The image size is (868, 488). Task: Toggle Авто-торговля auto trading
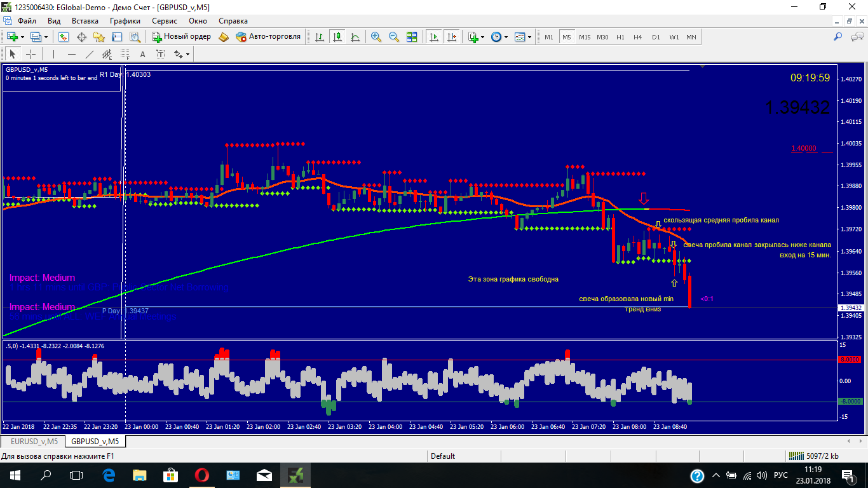[x=268, y=37]
